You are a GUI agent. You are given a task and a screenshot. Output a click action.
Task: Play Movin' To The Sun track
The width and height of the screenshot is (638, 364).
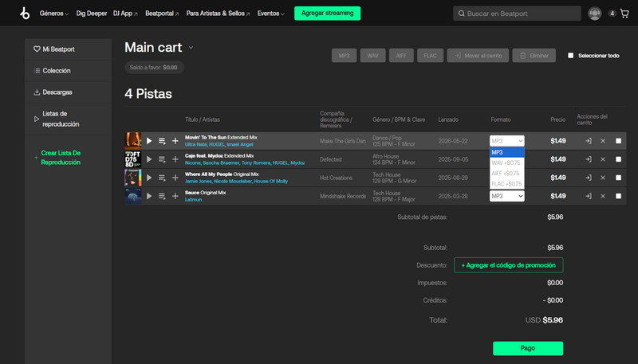[x=149, y=141]
